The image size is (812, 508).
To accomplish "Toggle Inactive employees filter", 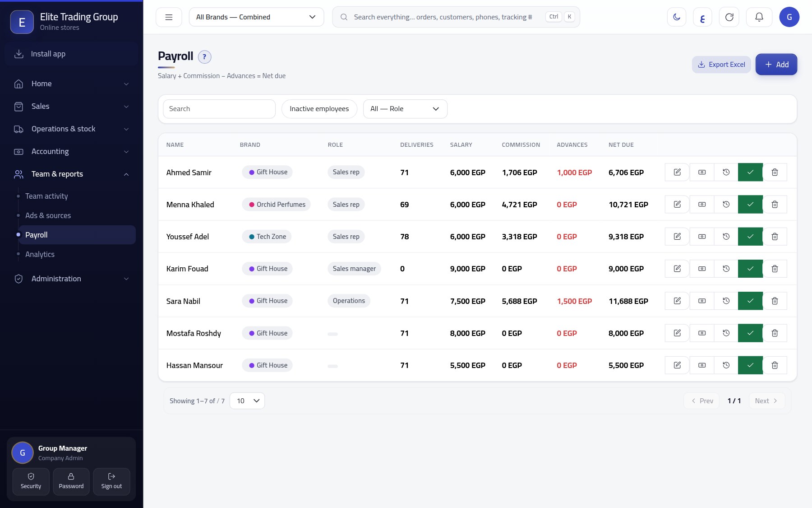I will [x=319, y=109].
